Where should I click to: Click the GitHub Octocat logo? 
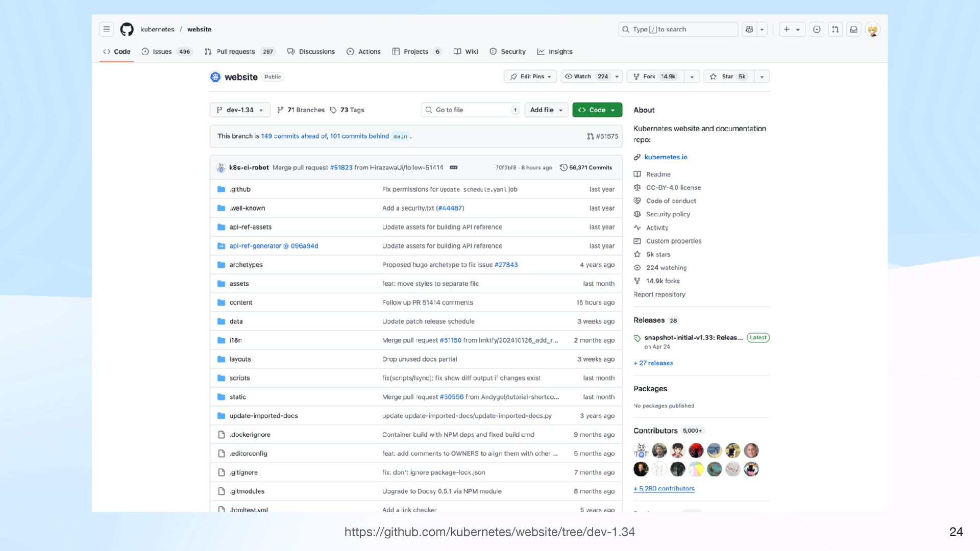[127, 30]
